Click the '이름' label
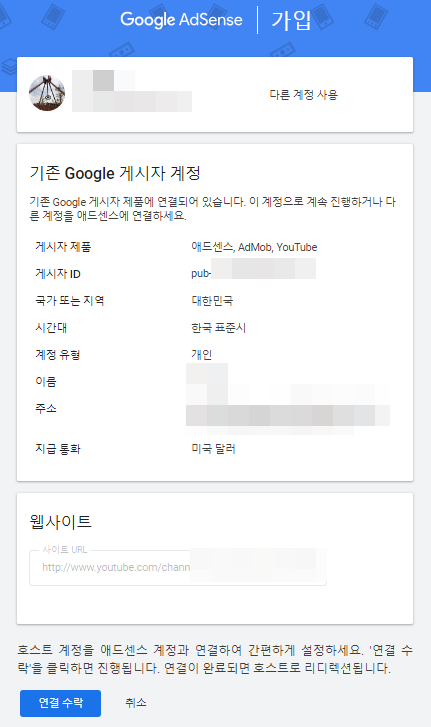 point(46,382)
